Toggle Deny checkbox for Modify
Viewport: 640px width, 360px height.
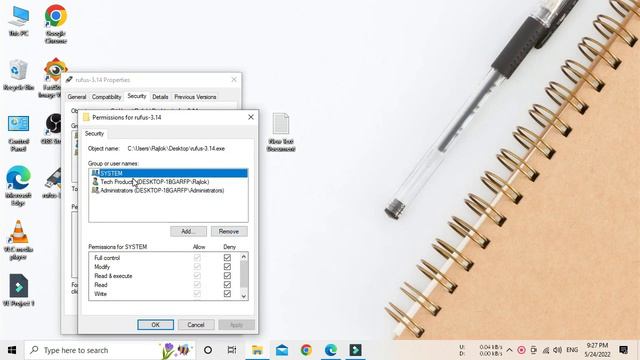[227, 267]
